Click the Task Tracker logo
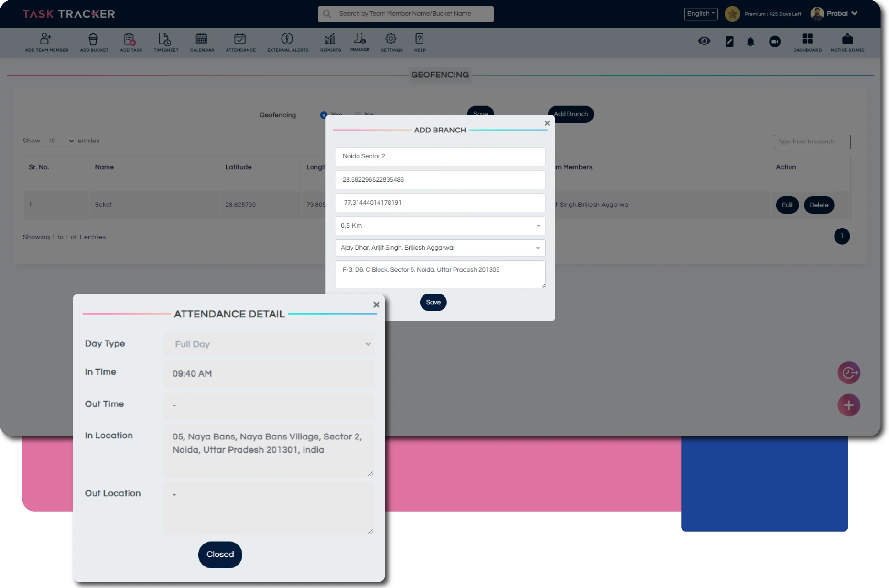This screenshot has height=588, width=889. (x=69, y=14)
